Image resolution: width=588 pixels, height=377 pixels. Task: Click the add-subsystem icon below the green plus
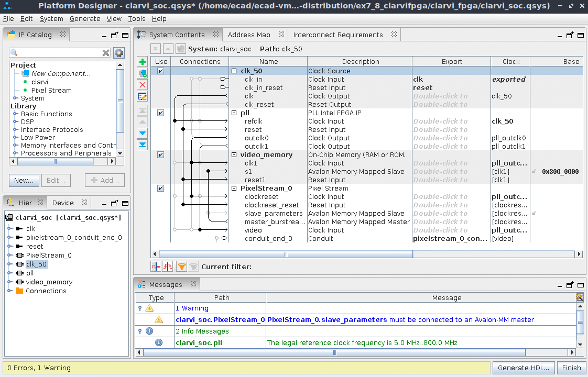pyautogui.click(x=143, y=73)
